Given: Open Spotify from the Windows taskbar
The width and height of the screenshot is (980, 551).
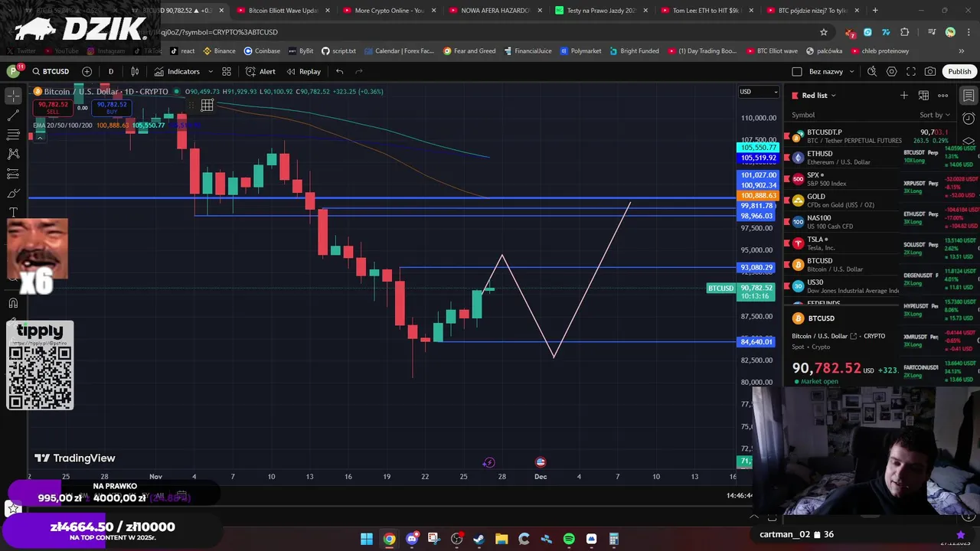Looking at the screenshot, I should 569,539.
